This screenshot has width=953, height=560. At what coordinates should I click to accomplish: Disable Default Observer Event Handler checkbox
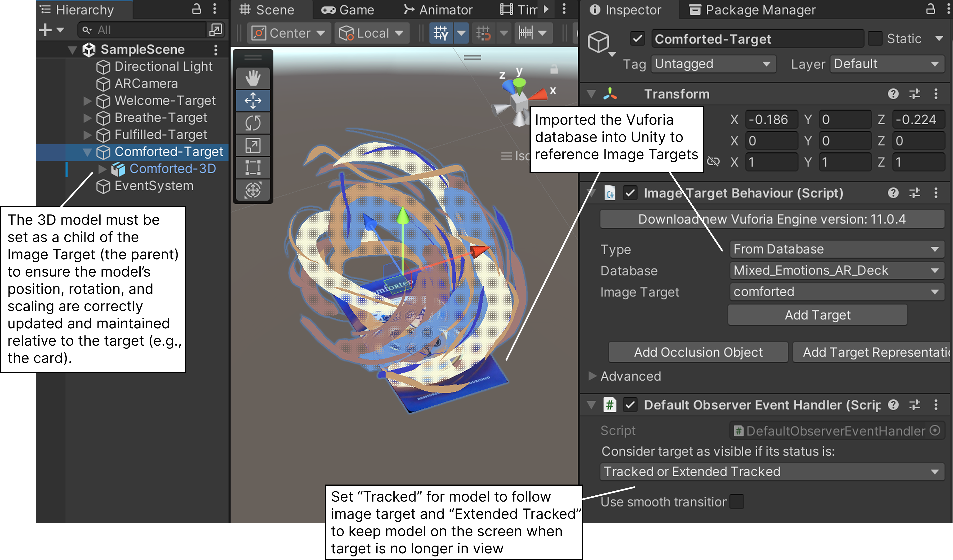pyautogui.click(x=630, y=405)
